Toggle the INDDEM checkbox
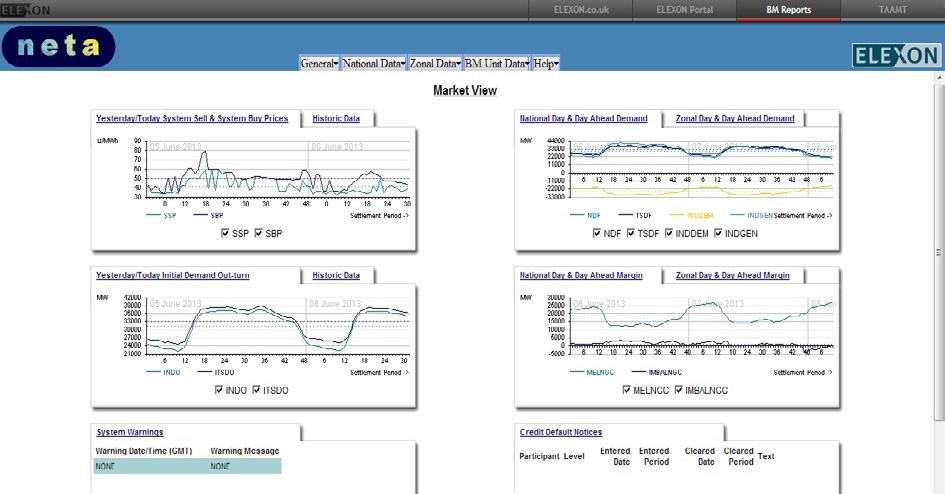The height and width of the screenshot is (494, 945). (669, 233)
